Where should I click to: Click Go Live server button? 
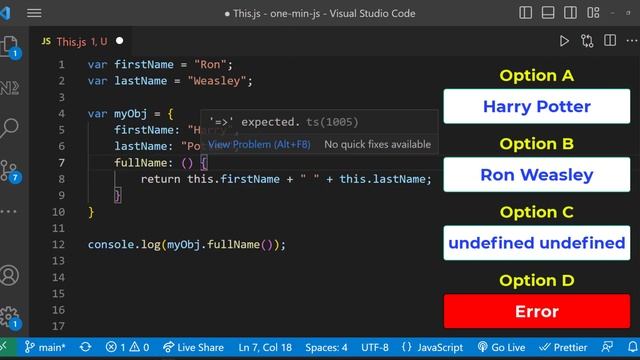tap(501, 347)
